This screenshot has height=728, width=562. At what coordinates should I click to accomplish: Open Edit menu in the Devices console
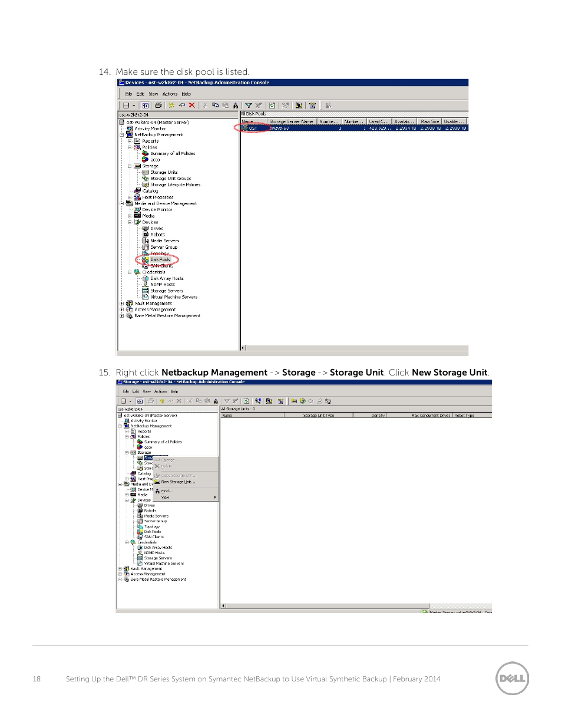tap(140, 94)
